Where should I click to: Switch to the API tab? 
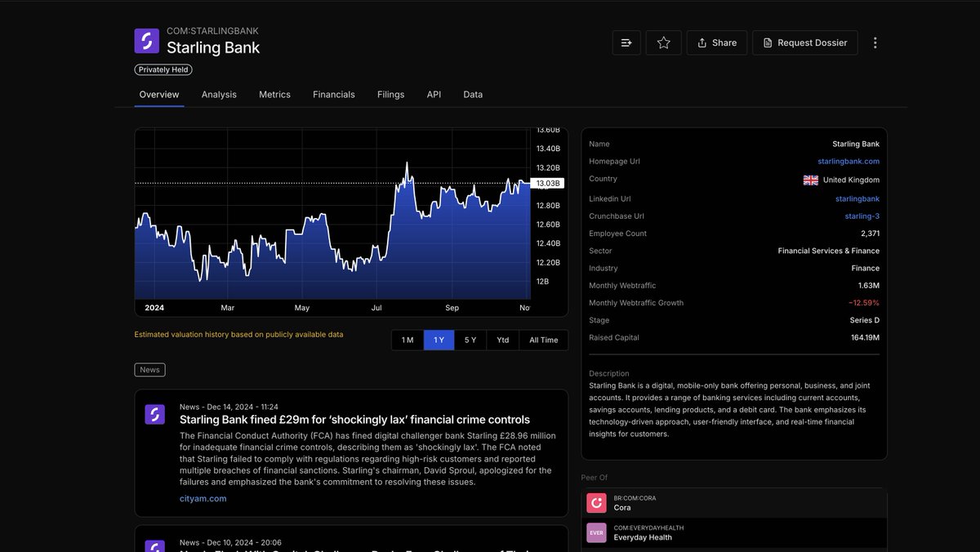point(434,95)
